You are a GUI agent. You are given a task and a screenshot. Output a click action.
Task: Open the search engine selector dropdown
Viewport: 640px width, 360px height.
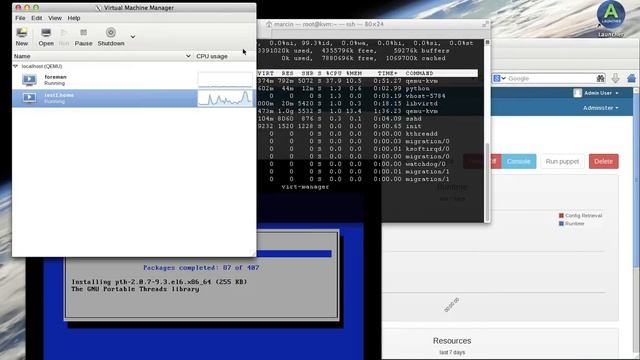click(499, 78)
